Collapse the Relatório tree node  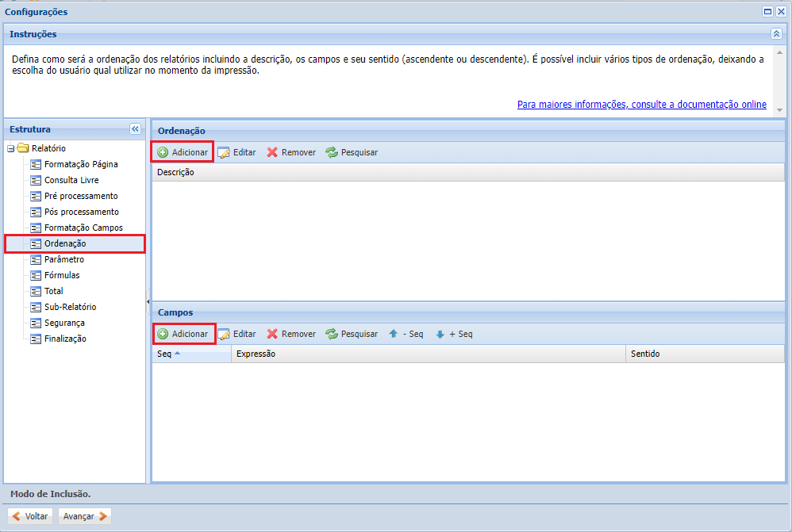tap(10, 148)
